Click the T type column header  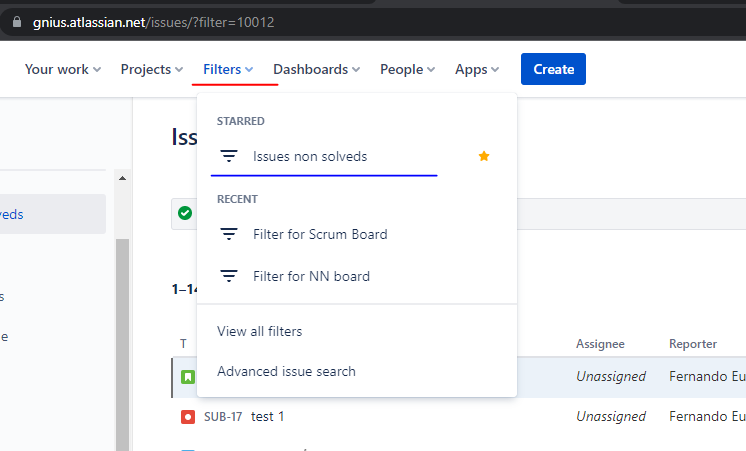(183, 344)
